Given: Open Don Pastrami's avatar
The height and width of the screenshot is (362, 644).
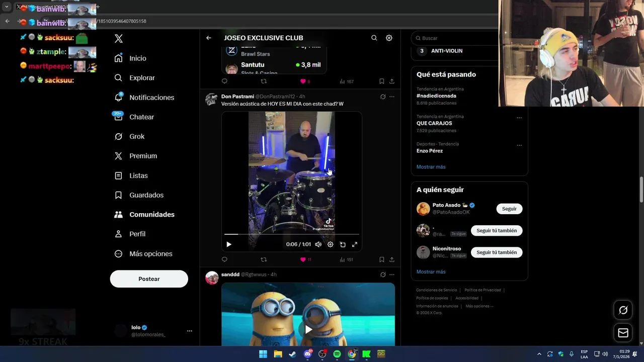Looking at the screenshot, I should 211,99.
